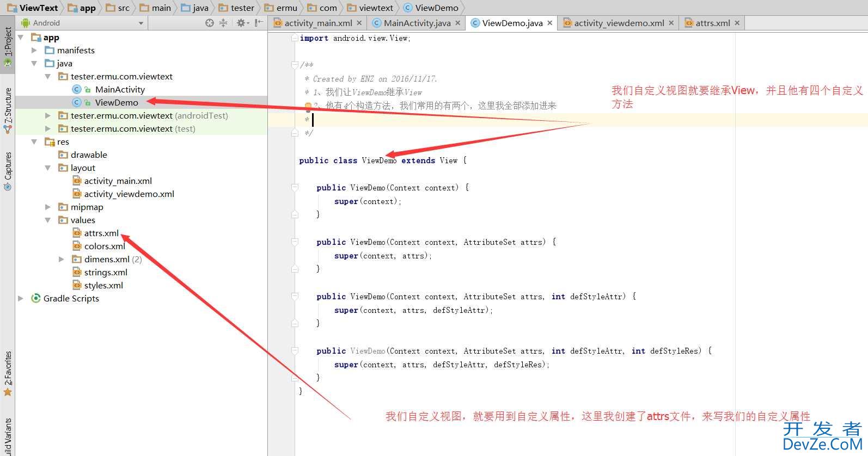Close the MainActivity.java tab

(457, 23)
